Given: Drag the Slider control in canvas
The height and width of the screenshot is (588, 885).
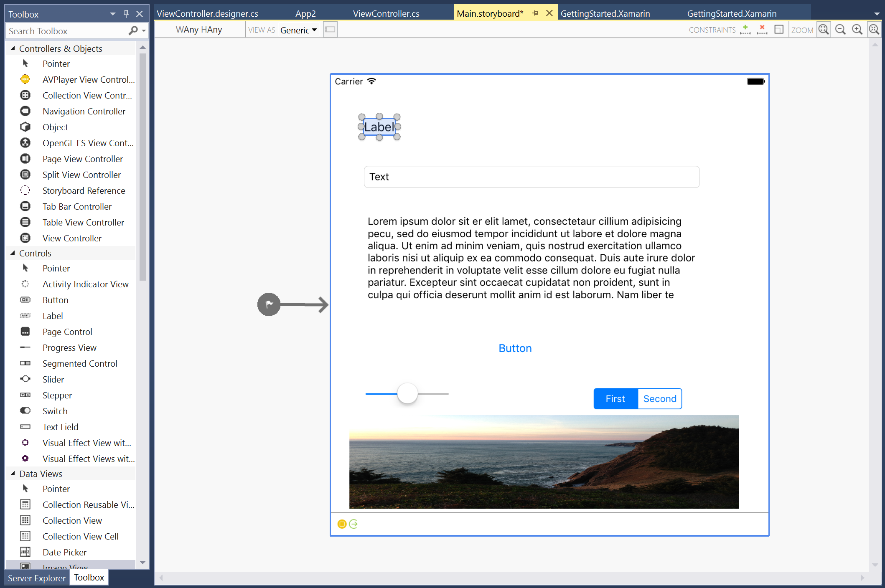Looking at the screenshot, I should 407,394.
